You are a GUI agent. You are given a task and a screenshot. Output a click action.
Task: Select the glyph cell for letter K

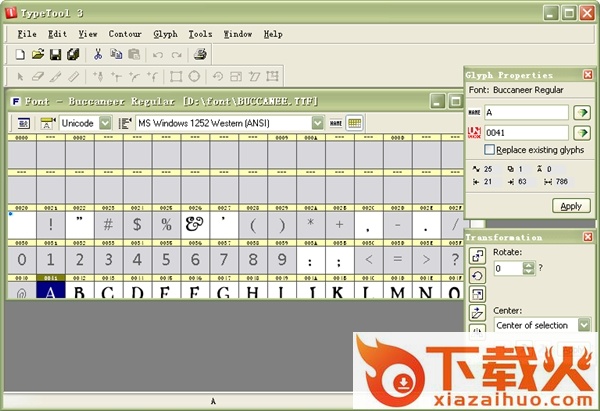(339, 290)
